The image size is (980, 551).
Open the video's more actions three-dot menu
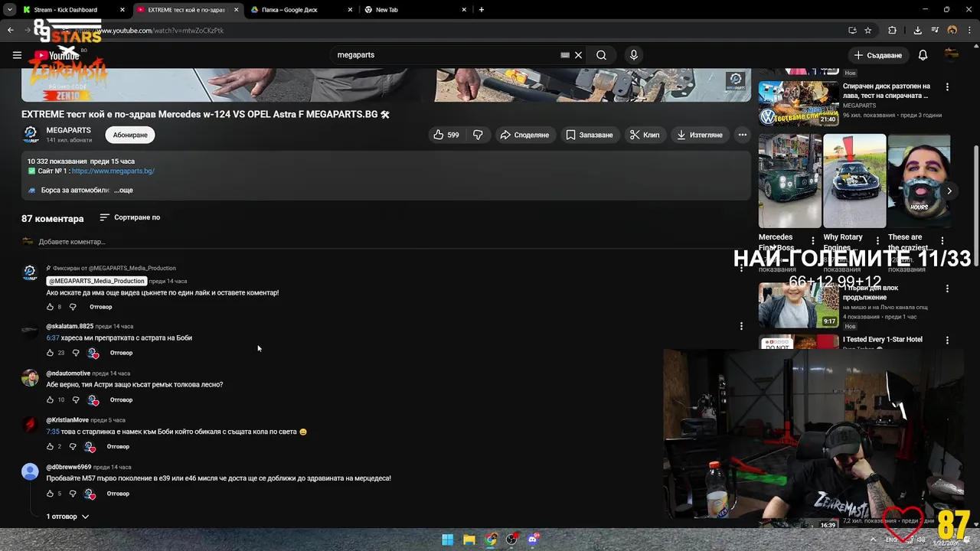742,135
